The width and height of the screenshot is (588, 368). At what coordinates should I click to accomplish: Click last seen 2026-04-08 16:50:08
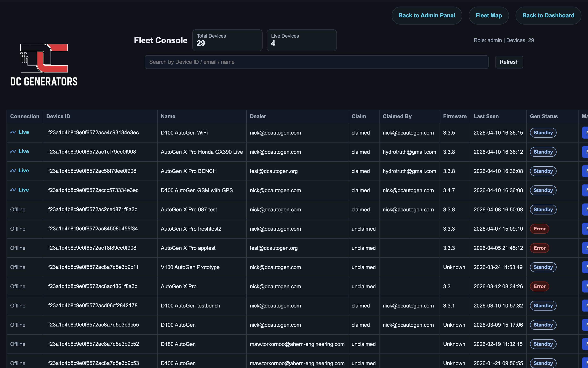[x=498, y=210]
